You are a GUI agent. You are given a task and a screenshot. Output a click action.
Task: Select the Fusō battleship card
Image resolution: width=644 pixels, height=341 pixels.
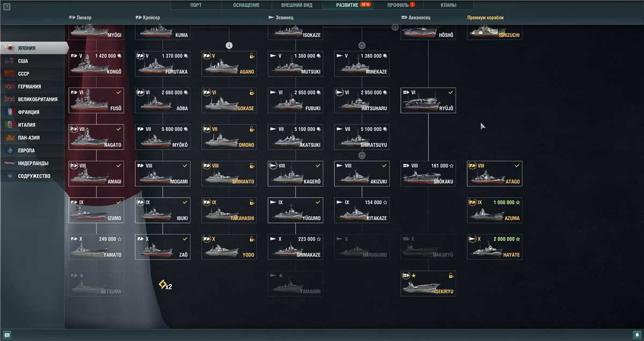tap(96, 100)
